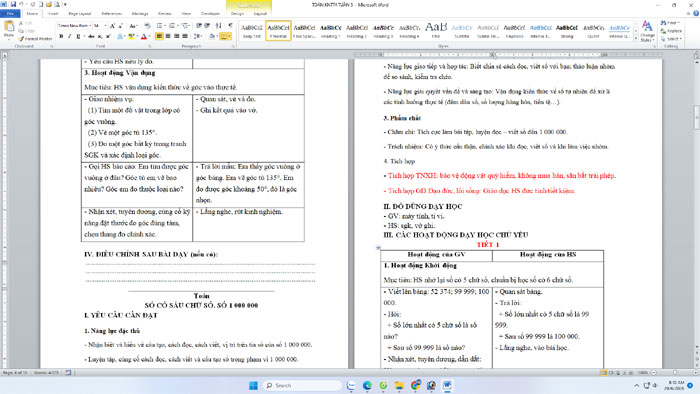Switch to the Review tab
Viewport: 700px width, 394px height.
point(165,14)
